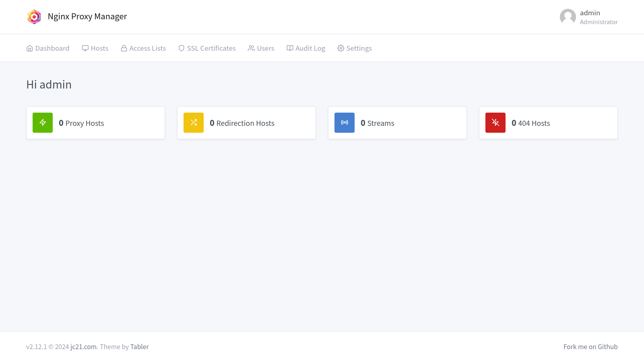
Task: Open Settings via the gear icon
Action: (340, 48)
